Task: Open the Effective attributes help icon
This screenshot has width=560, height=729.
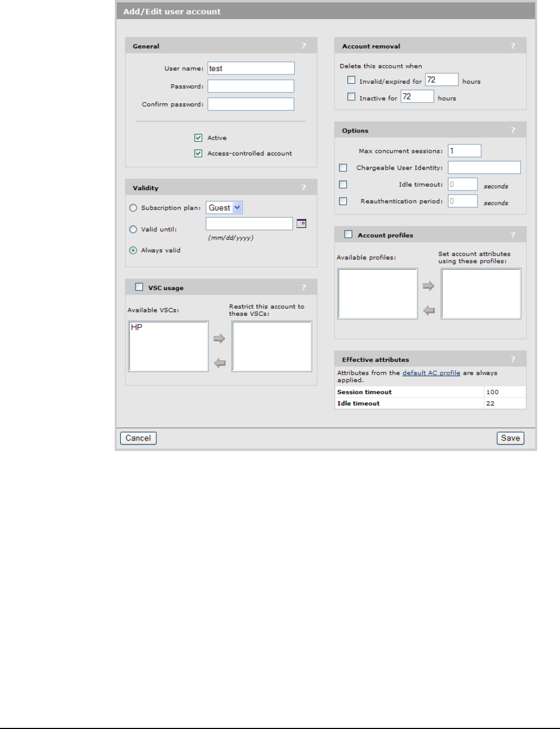Action: point(513,359)
